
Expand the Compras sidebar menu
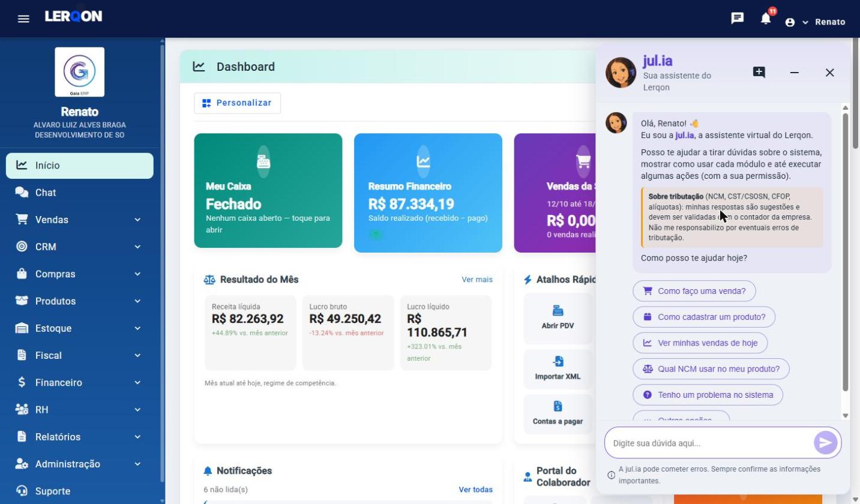pyautogui.click(x=80, y=274)
